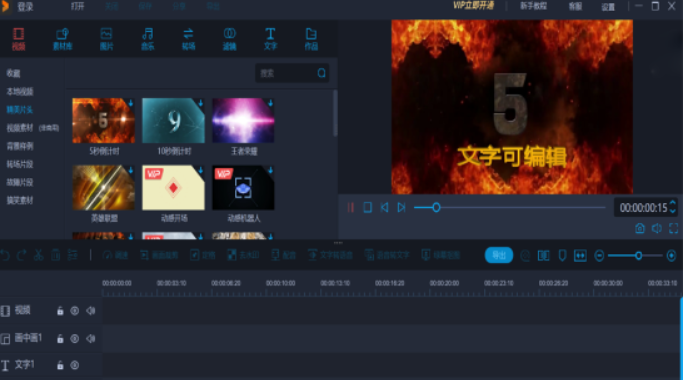The width and height of the screenshot is (684, 380).
Task: Select 视频素材 video material category
Action: click(20, 128)
